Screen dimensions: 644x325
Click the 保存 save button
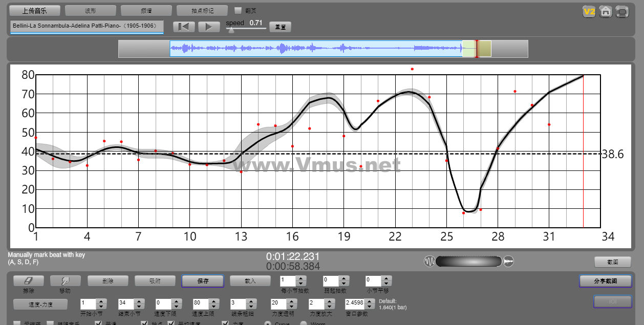pyautogui.click(x=203, y=281)
